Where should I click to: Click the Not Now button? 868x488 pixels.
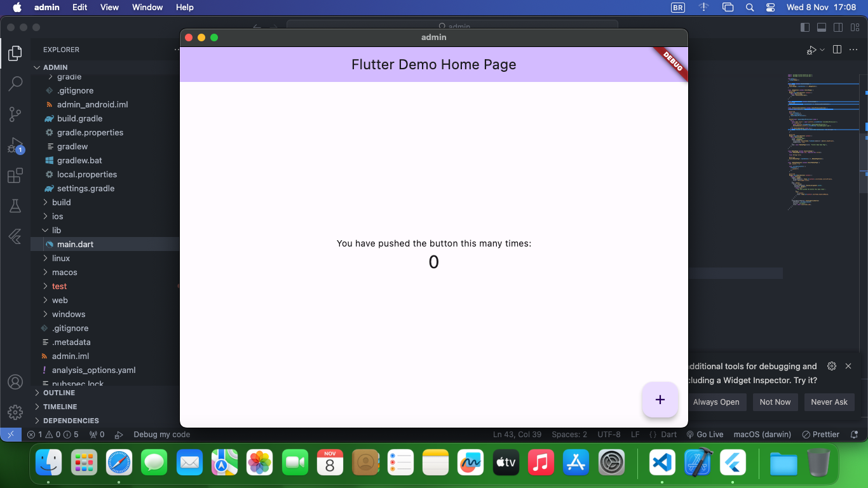click(775, 402)
